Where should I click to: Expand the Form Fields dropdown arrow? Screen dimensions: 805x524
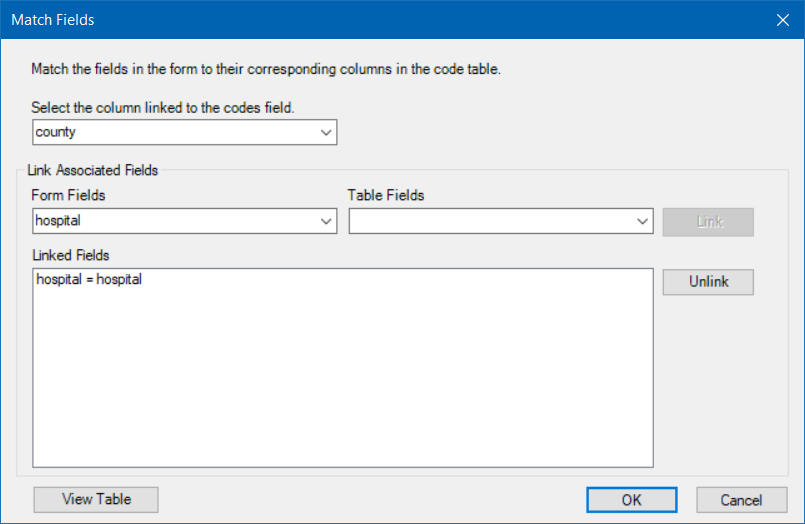pyautogui.click(x=325, y=221)
